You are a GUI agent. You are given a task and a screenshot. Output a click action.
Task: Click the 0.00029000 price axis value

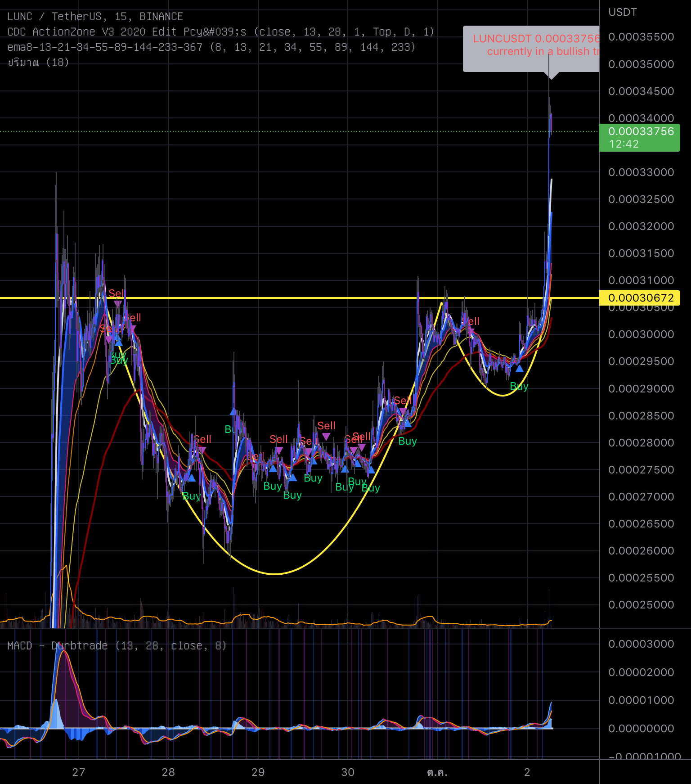coord(641,389)
